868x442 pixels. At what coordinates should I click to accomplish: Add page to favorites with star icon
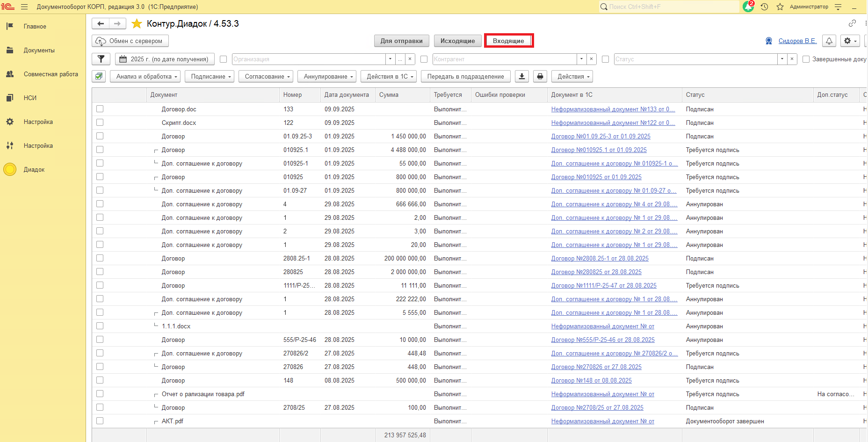[137, 23]
